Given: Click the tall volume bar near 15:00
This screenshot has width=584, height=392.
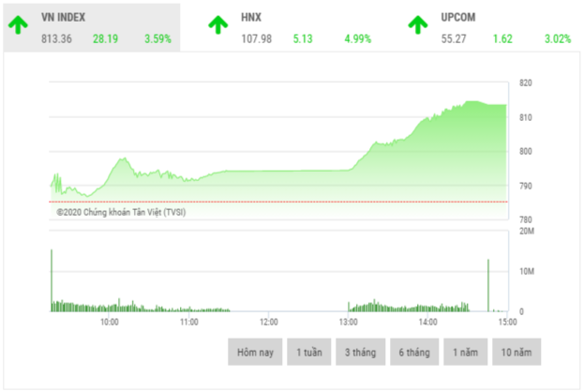Looking at the screenshot, I should pyautogui.click(x=488, y=286).
